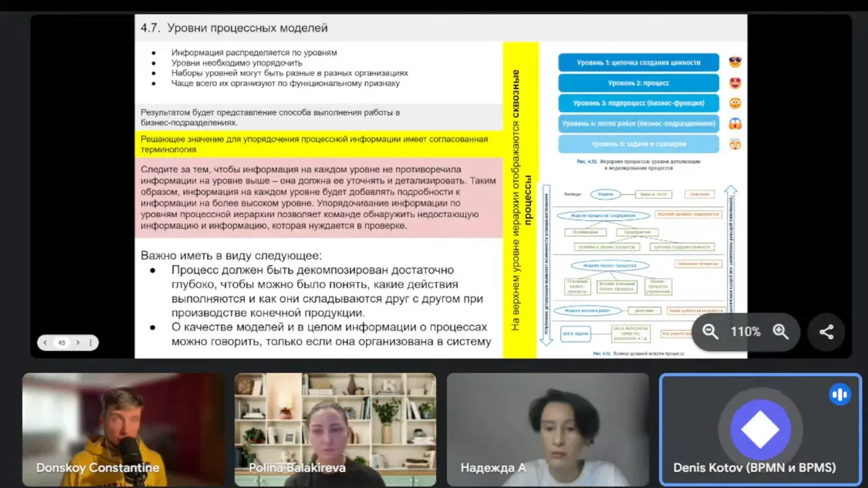Click the blue audio indicator on Denis Kotov's tile

click(x=840, y=394)
